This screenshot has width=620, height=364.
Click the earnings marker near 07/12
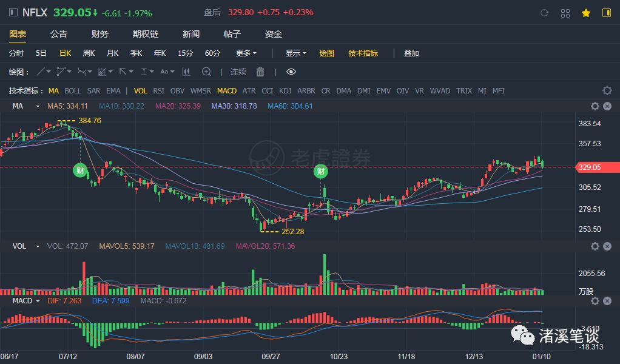(x=80, y=170)
